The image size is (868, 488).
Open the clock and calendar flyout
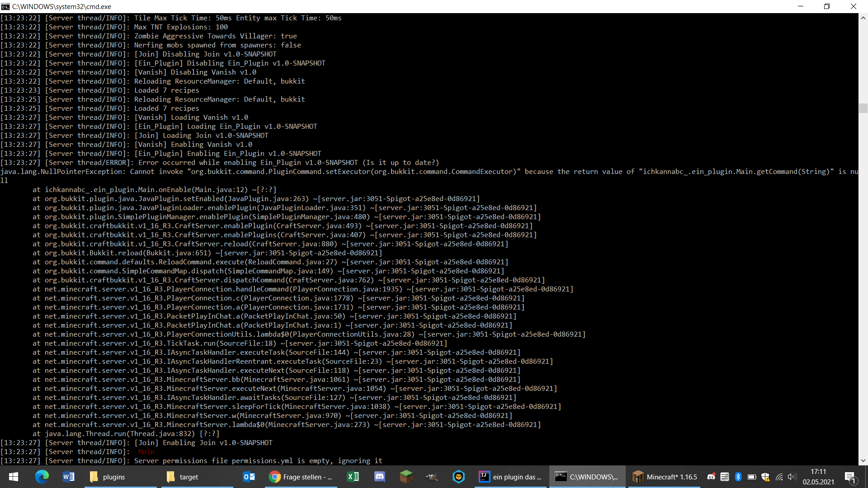coord(819,477)
